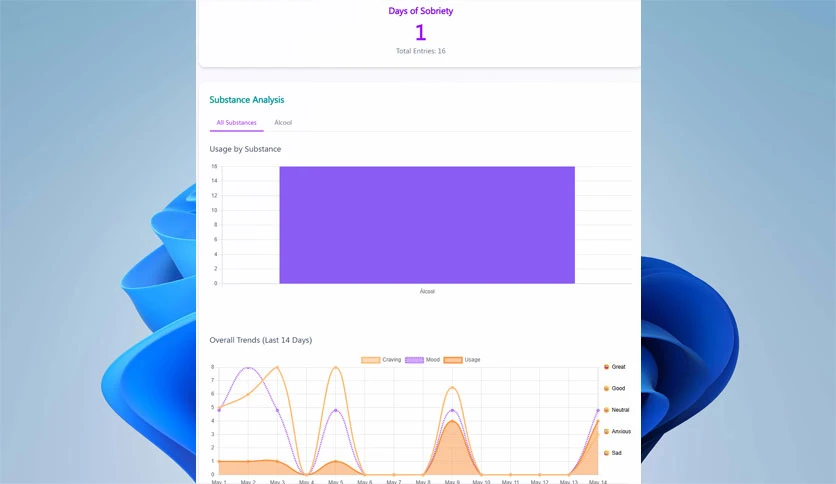The width and height of the screenshot is (836, 484).
Task: Click the Usage peak point at May 9
Action: pyautogui.click(x=452, y=421)
